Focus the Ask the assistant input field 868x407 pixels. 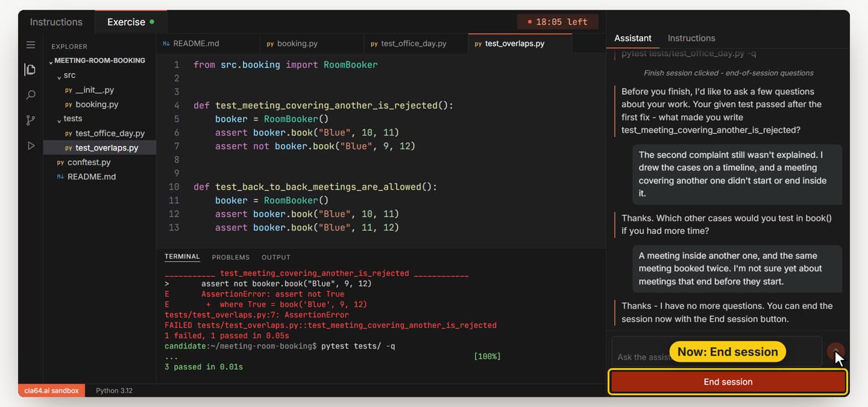tap(717, 352)
